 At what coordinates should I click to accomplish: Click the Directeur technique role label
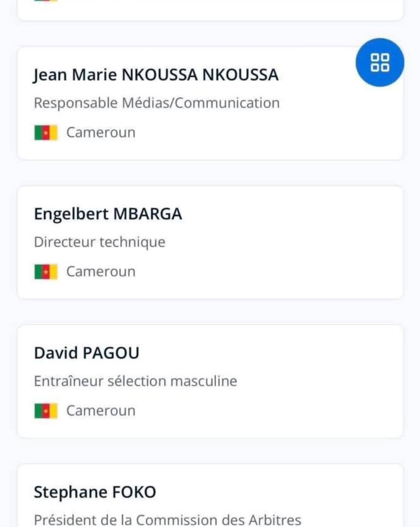99,242
